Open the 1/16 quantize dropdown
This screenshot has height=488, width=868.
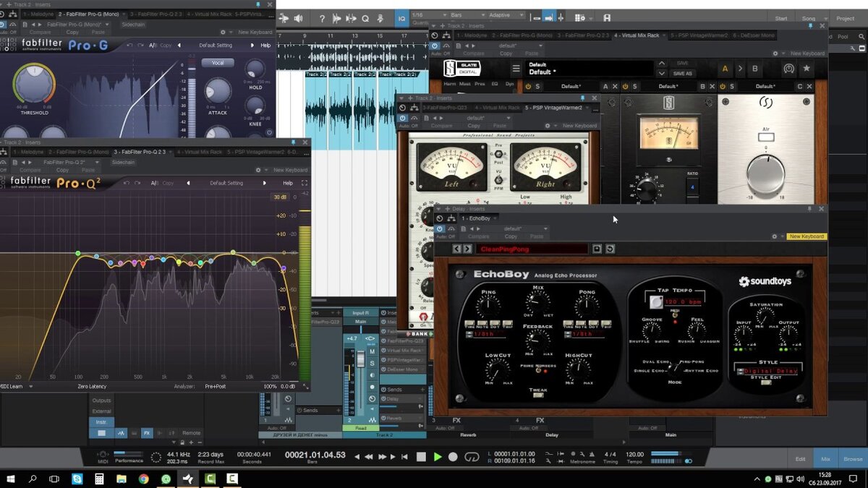click(429, 14)
